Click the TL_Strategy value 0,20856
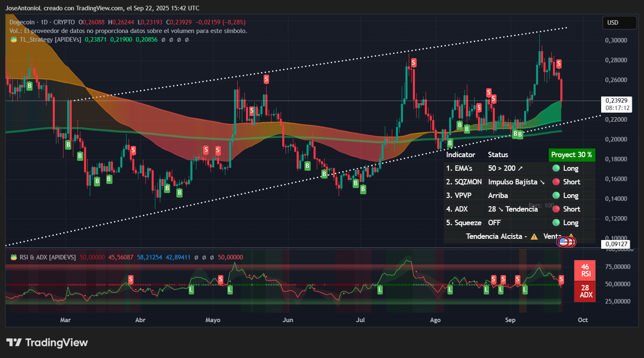 147,40
